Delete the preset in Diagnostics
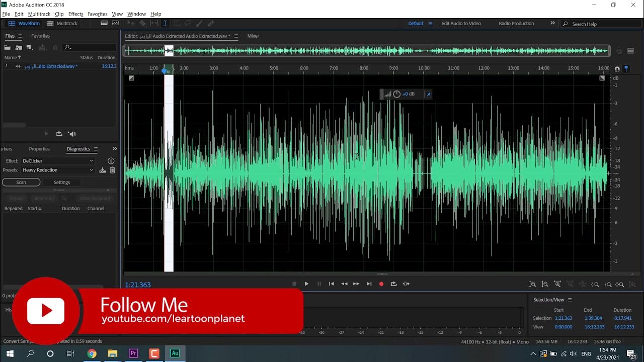The image size is (644, 362). 112,170
